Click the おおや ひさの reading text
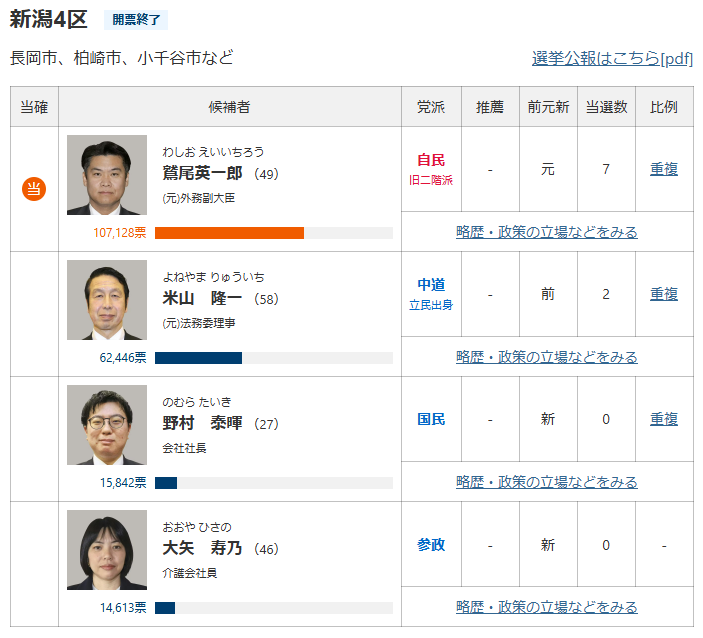 click(197, 527)
